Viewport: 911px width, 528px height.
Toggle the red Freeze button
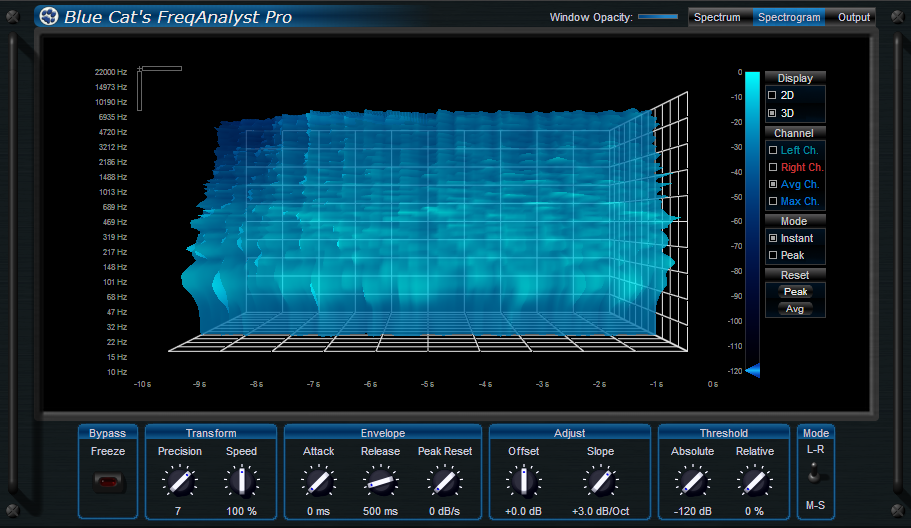click(x=108, y=482)
